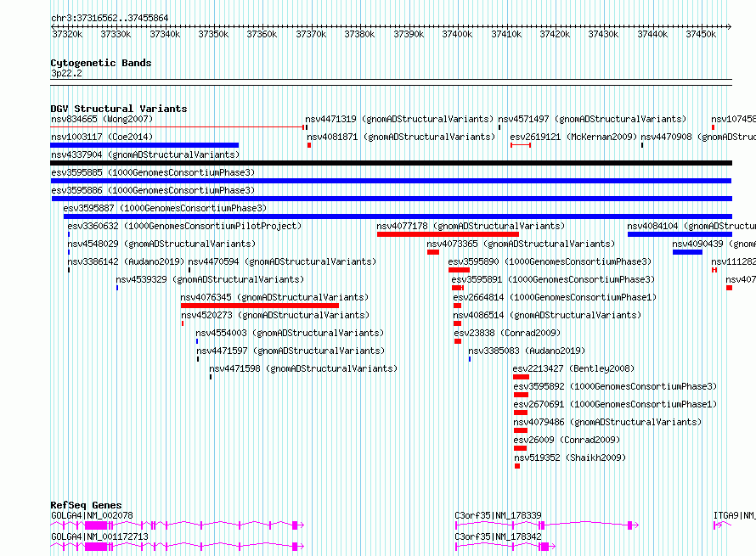Select the long red nsv4076345 bar
The width and height of the screenshot is (756, 556).
tap(260, 306)
